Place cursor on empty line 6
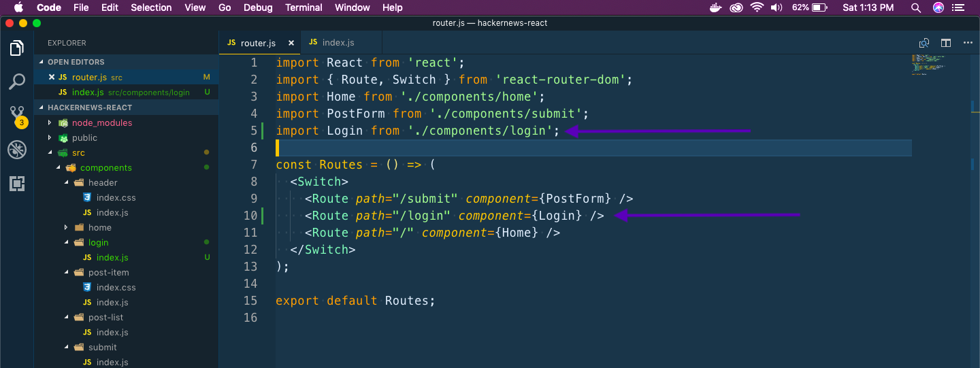 point(593,148)
